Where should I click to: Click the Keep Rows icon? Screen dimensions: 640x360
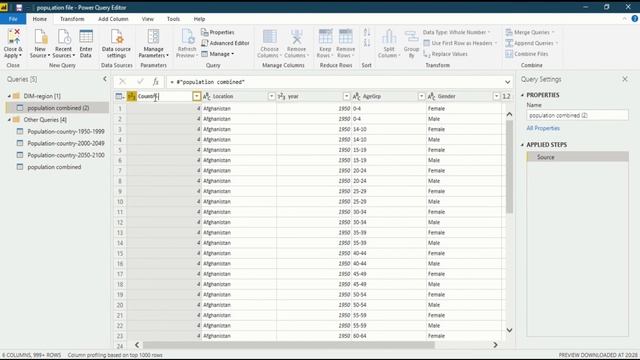pyautogui.click(x=325, y=37)
